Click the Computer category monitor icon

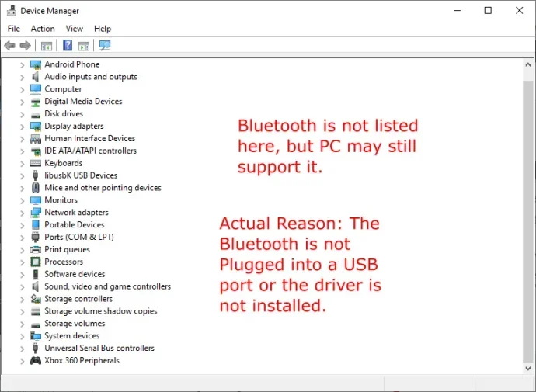point(36,89)
